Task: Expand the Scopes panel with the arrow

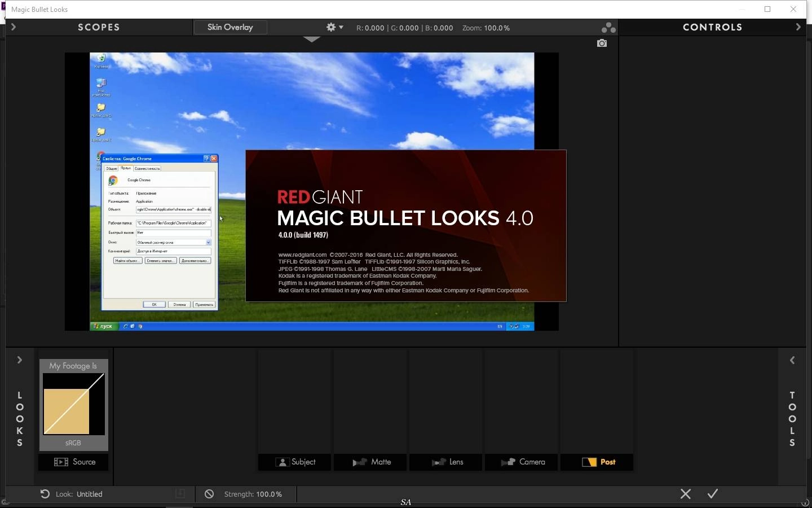Action: tap(13, 27)
